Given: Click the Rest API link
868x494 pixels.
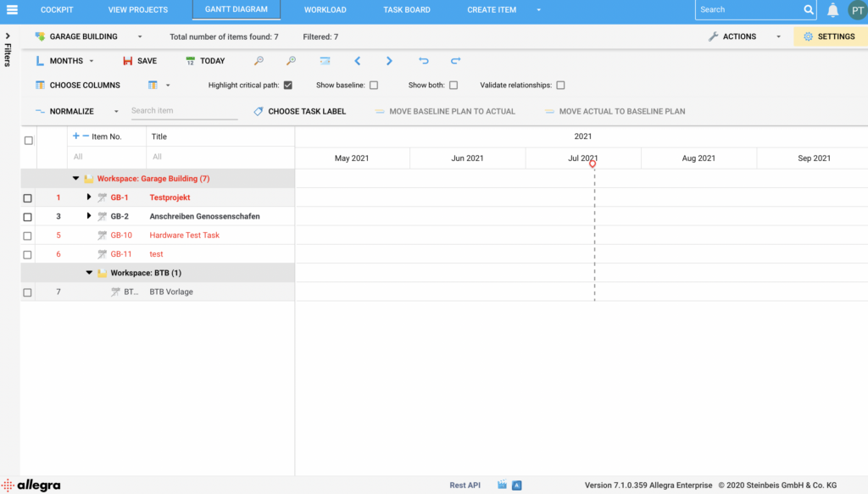Looking at the screenshot, I should [465, 486].
